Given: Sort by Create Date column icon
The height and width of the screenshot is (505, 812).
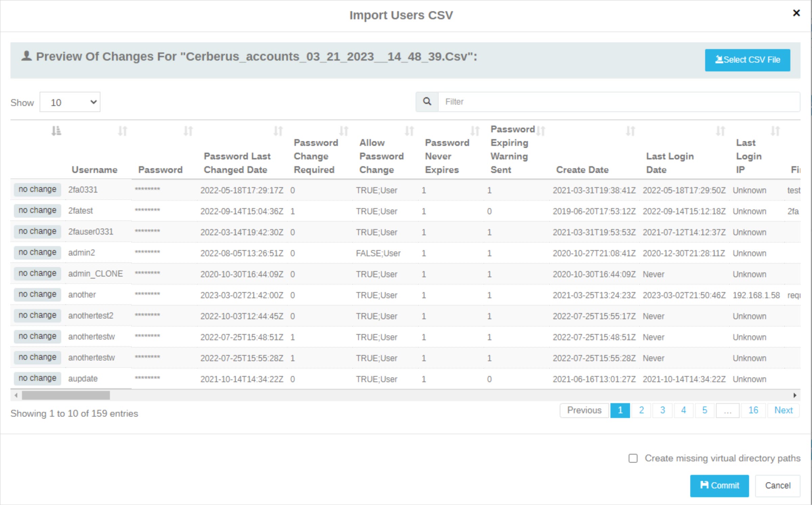Looking at the screenshot, I should [630, 131].
